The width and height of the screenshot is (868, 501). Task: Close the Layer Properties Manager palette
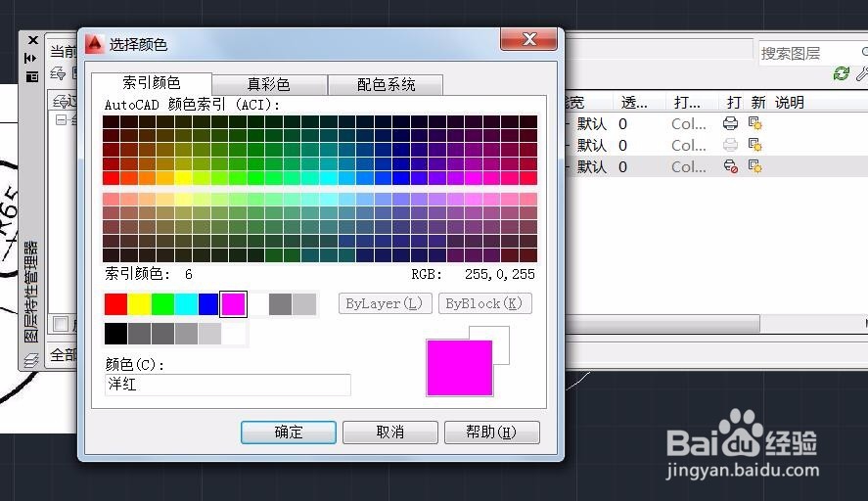[32, 40]
